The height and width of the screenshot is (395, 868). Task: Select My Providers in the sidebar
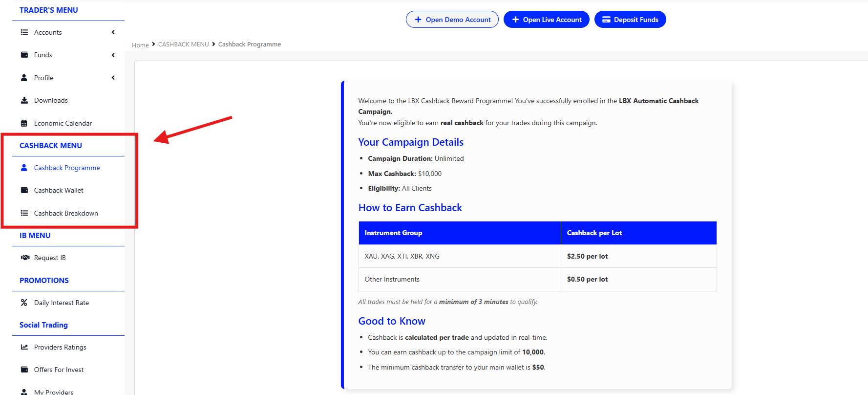click(54, 392)
